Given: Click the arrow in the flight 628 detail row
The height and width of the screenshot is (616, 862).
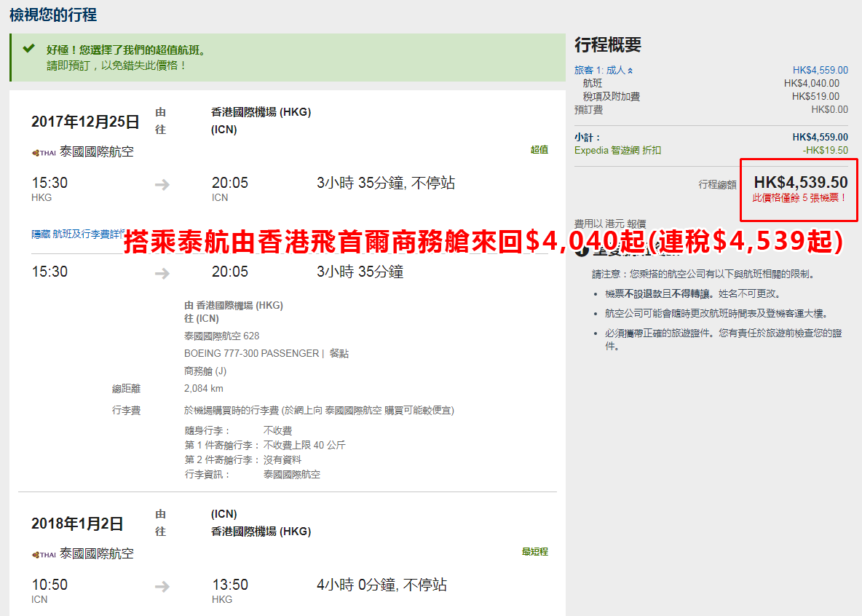Looking at the screenshot, I should (162, 273).
